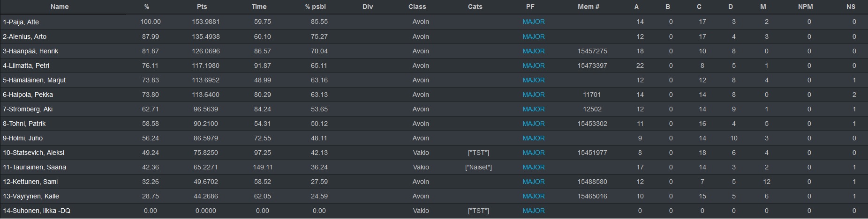Click the Class column header
This screenshot has height=219, width=868.
coord(417,7)
